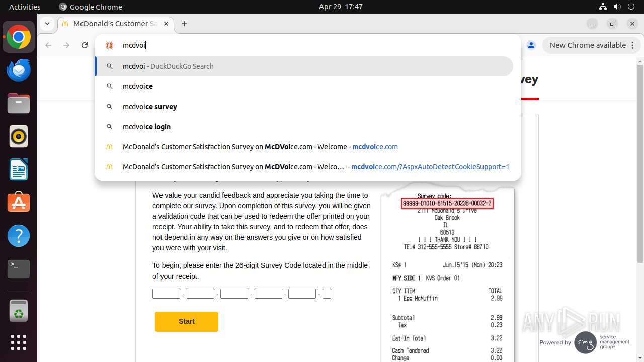Screen dimensions: 644x362
Task: Focus the address bar text 'mcdvoi'
Action: 134,45
